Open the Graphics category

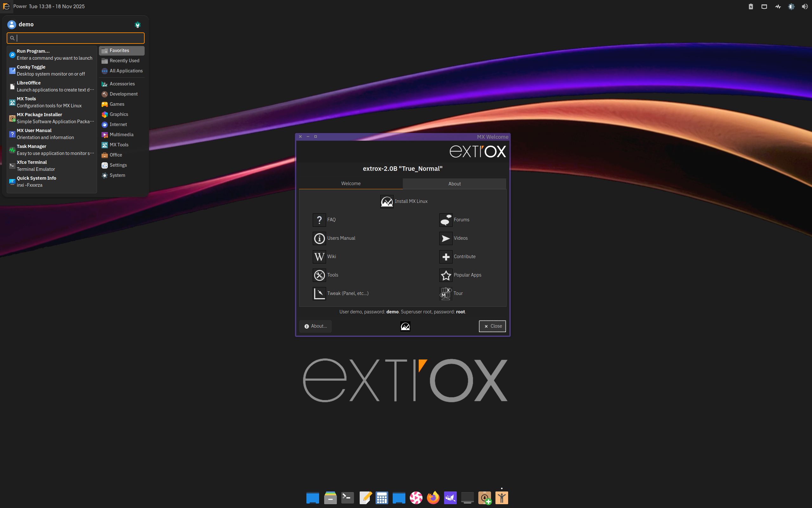coord(121,114)
